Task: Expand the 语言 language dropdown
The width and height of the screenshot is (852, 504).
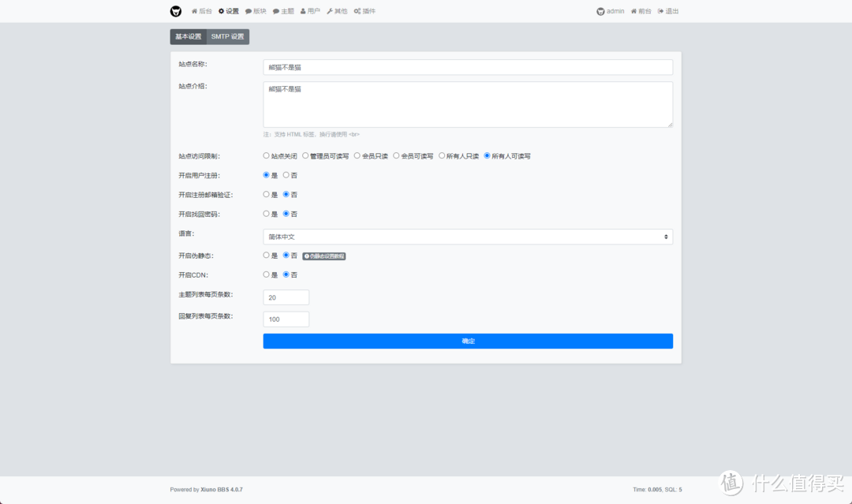Action: point(468,237)
